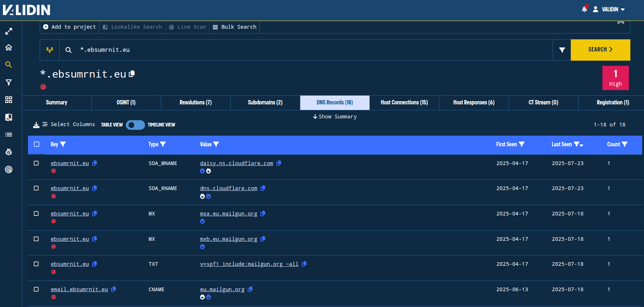Viewport: 644px width, 307px height.
Task: Open the VALIDIN user account dropdown
Action: (609, 9)
